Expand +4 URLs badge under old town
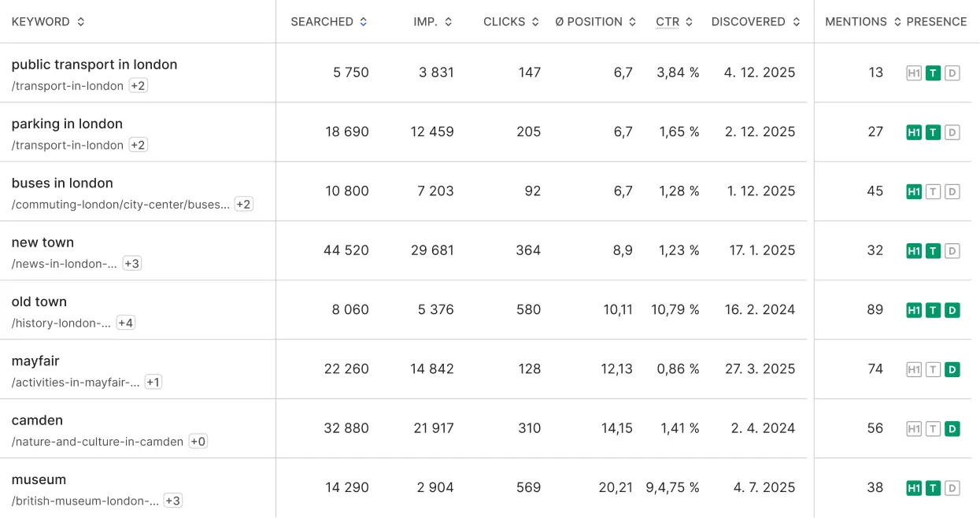This screenshot has height=518, width=980. 126,323
